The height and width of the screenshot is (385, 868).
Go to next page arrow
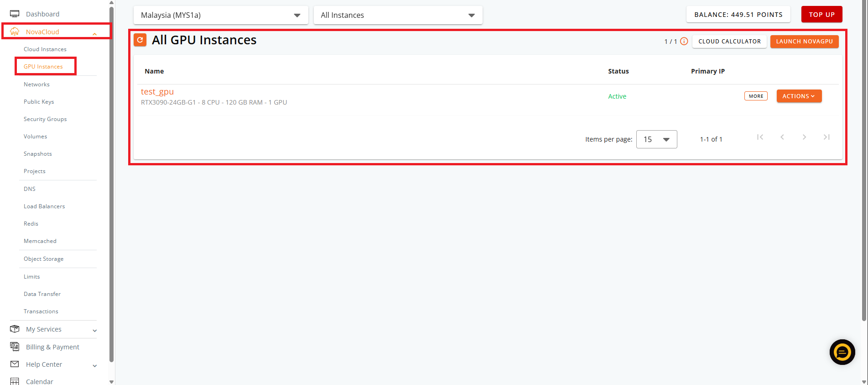pyautogui.click(x=804, y=137)
